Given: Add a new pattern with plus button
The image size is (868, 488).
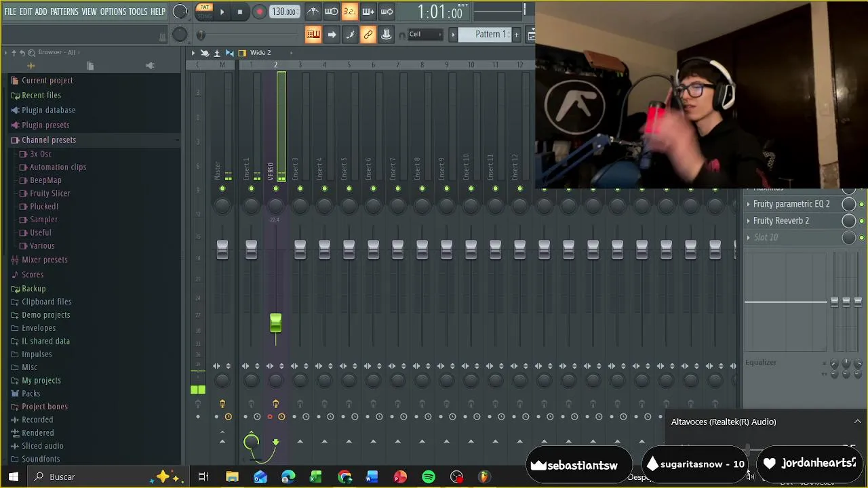Looking at the screenshot, I should tap(516, 35).
